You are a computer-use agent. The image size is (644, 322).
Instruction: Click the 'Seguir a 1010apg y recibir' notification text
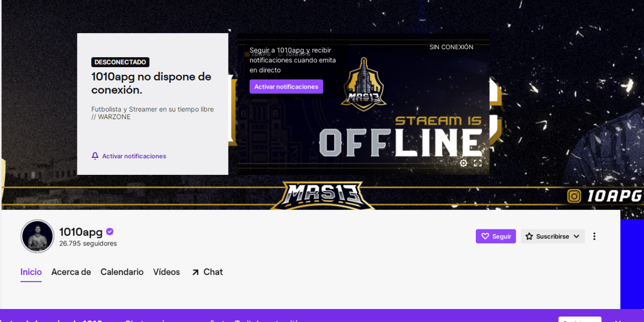pos(292,60)
